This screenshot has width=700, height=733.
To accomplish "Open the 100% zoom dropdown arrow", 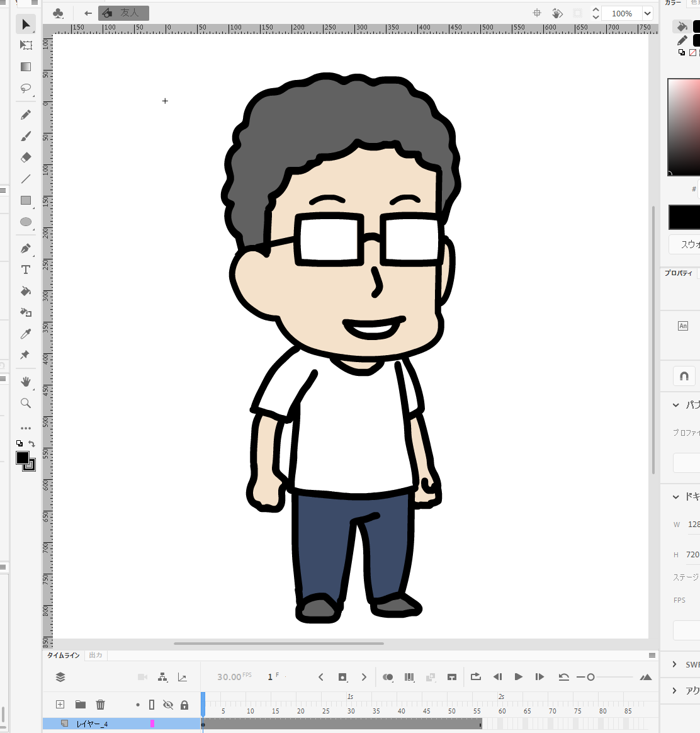I will click(x=647, y=14).
